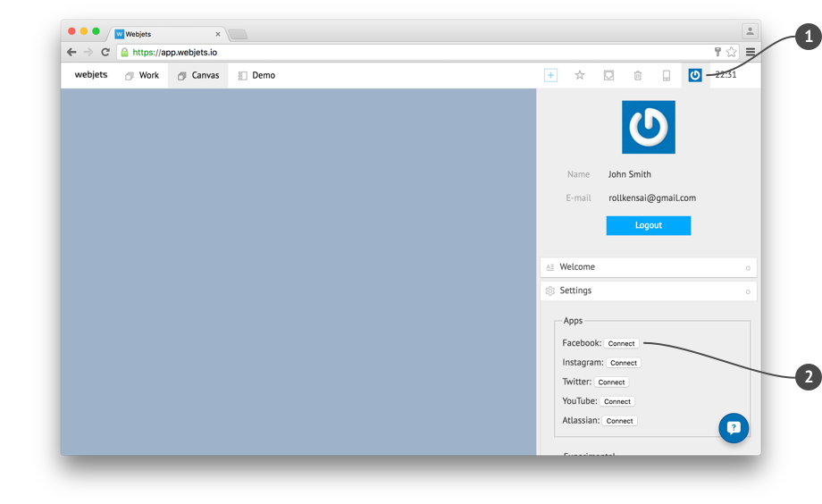Image resolution: width=822 pixels, height=504 pixels.
Task: Click the browser back arrow
Action: (x=71, y=52)
